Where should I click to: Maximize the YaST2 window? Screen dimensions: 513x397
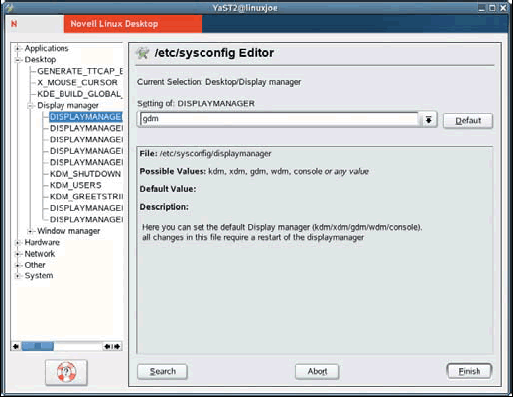point(492,8)
